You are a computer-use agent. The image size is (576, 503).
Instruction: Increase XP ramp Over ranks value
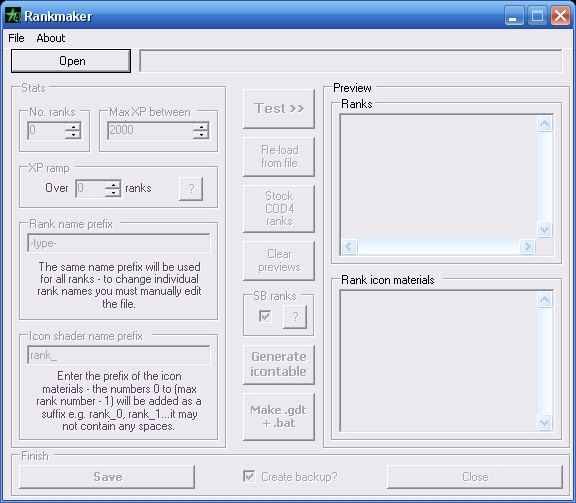[x=113, y=184]
